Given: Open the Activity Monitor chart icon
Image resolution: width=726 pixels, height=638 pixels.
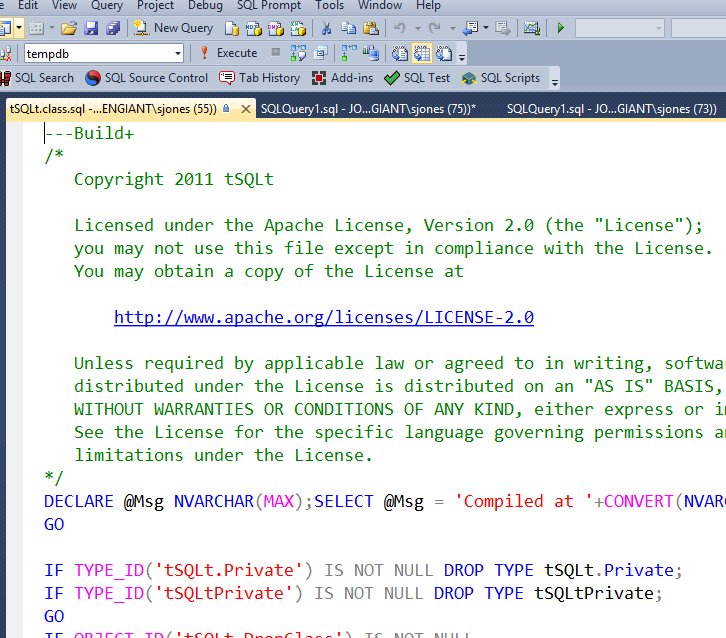Looking at the screenshot, I should [x=532, y=28].
